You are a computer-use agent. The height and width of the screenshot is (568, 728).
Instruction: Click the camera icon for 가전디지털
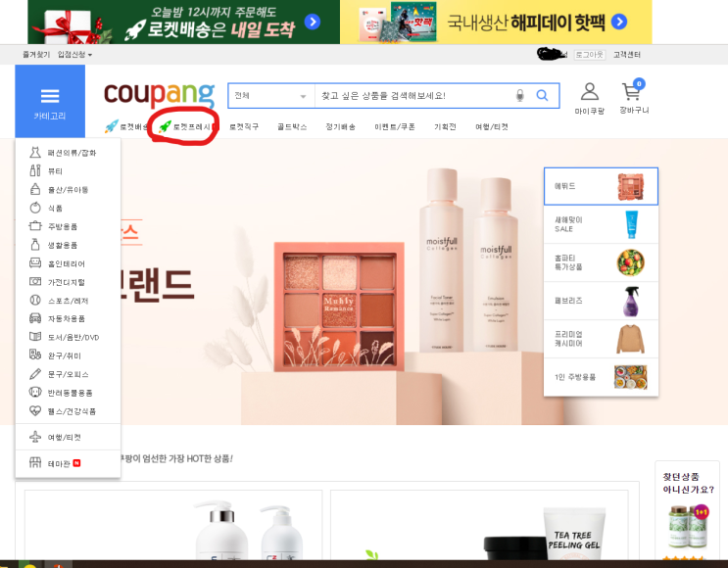point(35,282)
